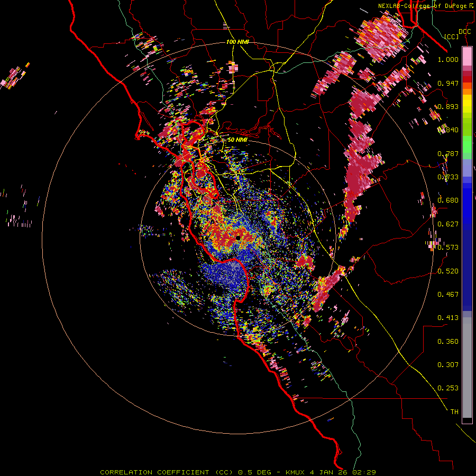Screen dimensions: 476x476
Task: Pick the pink segment atop color bar
Action: tap(467, 57)
